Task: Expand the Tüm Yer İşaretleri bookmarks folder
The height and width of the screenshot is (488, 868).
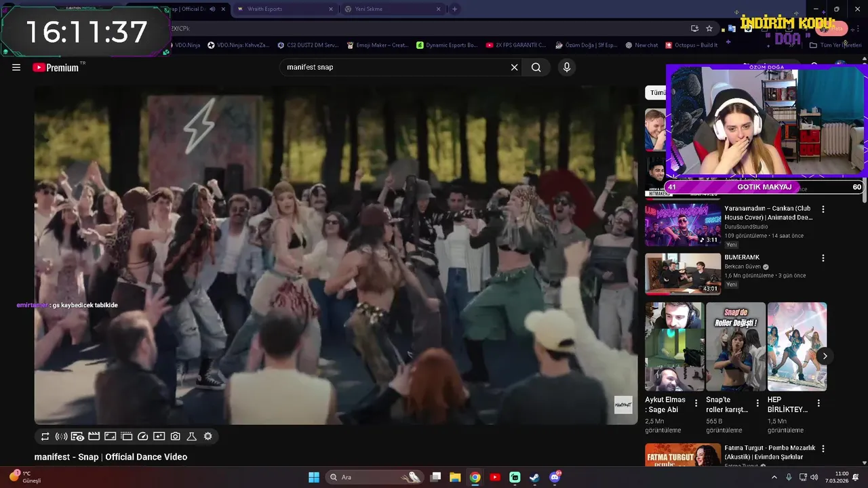Action: coord(835,45)
